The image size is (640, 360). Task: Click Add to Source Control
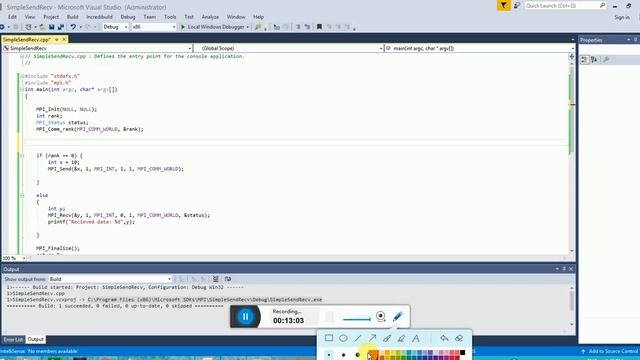pos(610,351)
